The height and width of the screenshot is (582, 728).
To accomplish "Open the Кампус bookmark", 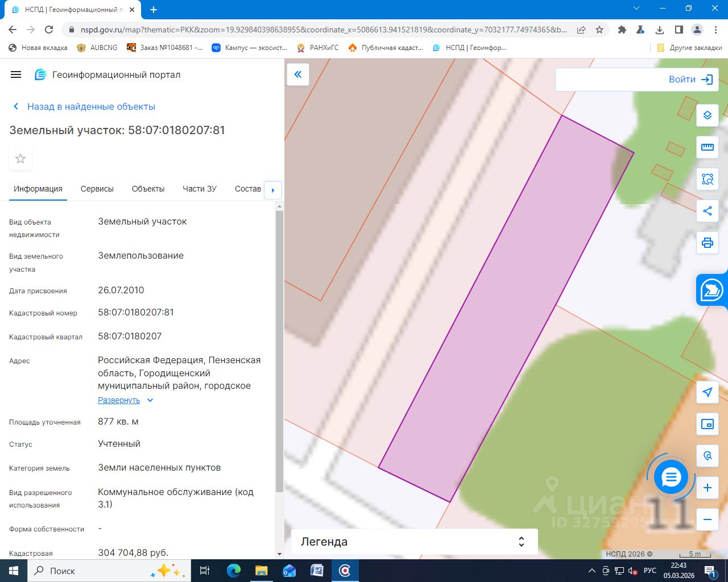I will tap(249, 48).
